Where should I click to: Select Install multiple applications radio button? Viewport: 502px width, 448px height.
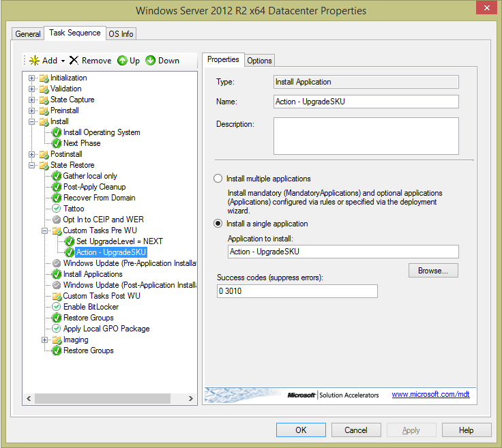(x=218, y=179)
